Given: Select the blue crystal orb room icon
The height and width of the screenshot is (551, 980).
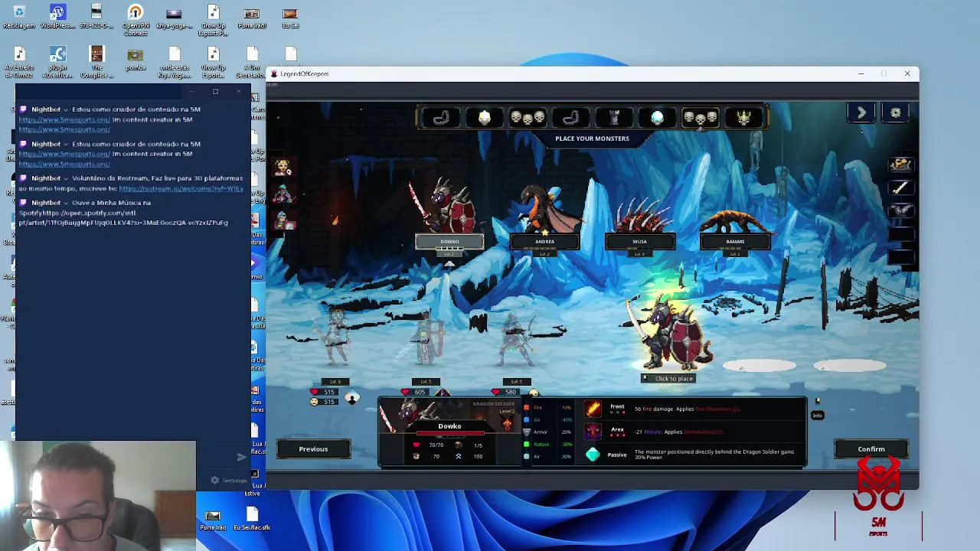Looking at the screenshot, I should (x=657, y=117).
